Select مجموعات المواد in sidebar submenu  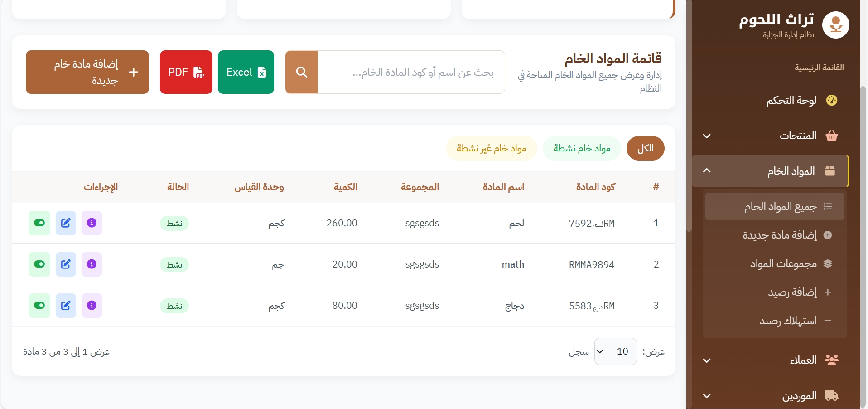click(x=783, y=263)
